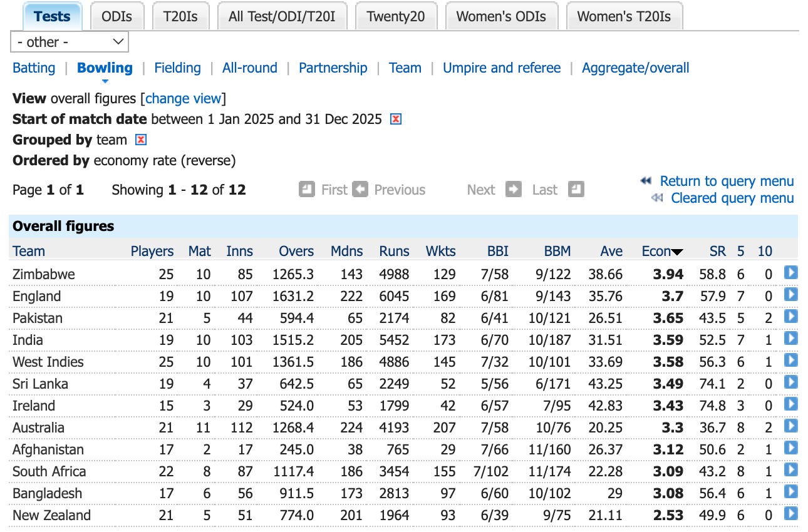This screenshot has width=808, height=532.
Task: Sort by Team column header
Action: 29,252
